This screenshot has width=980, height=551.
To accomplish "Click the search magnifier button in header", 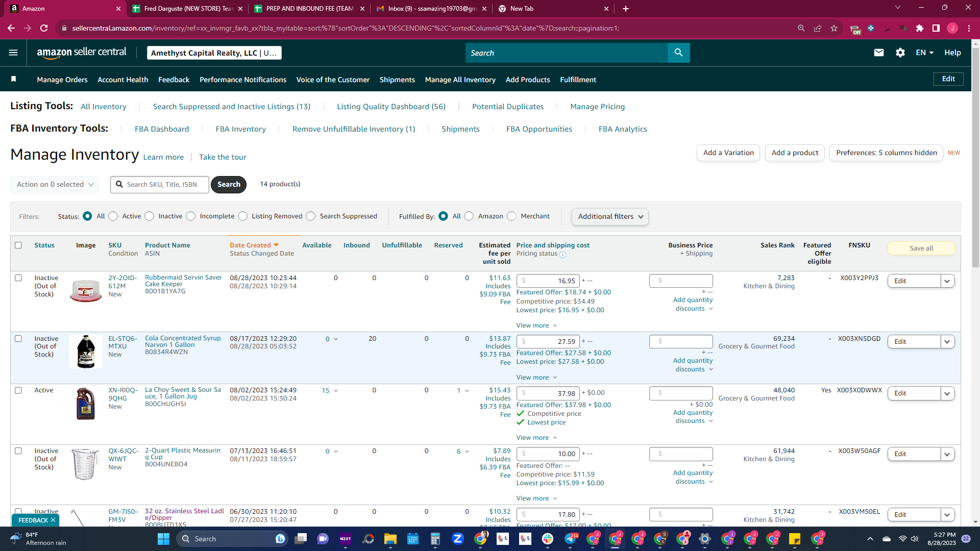I will (678, 53).
